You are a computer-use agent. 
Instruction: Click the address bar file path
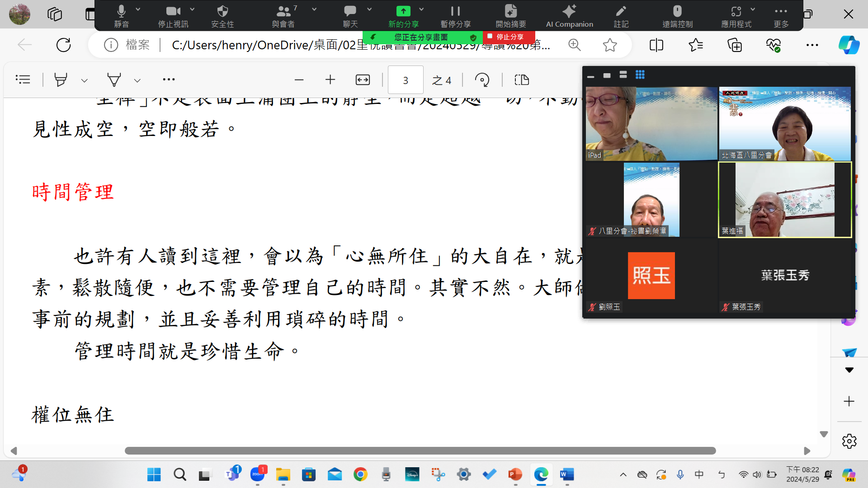click(361, 45)
